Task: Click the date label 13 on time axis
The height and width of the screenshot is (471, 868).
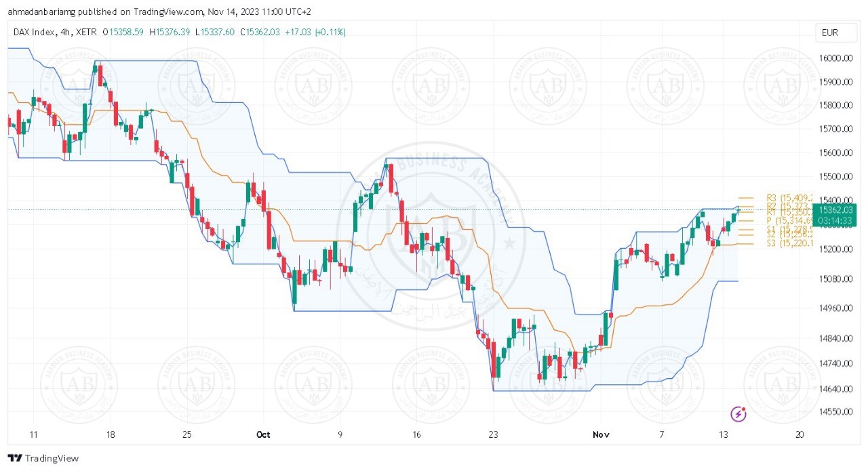Action: pyautogui.click(x=724, y=434)
